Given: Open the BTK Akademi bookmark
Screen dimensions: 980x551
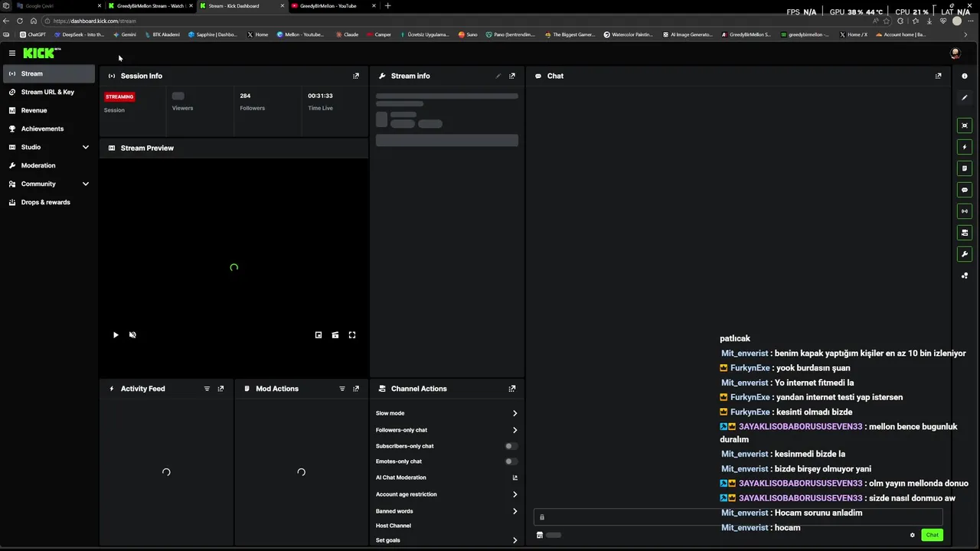Looking at the screenshot, I should click(162, 34).
